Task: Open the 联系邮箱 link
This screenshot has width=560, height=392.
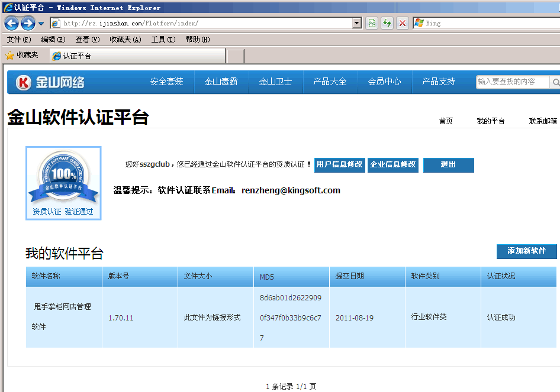Action: 543,121
